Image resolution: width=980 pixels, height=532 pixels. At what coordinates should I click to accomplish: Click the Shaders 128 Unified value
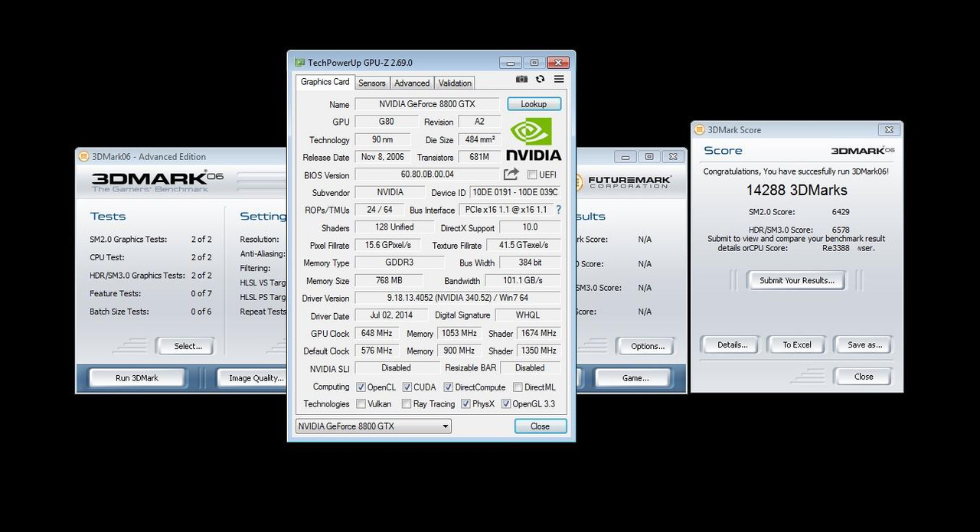coord(395,227)
